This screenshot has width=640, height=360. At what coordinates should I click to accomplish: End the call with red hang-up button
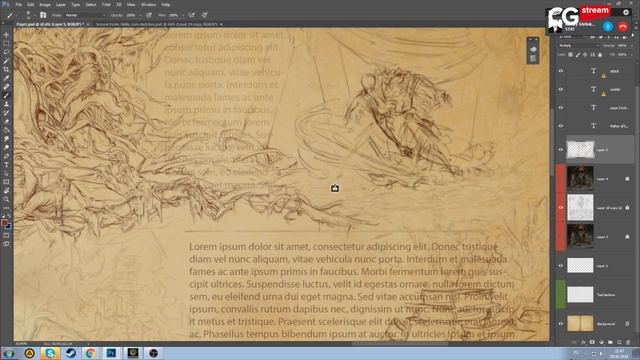(623, 27)
